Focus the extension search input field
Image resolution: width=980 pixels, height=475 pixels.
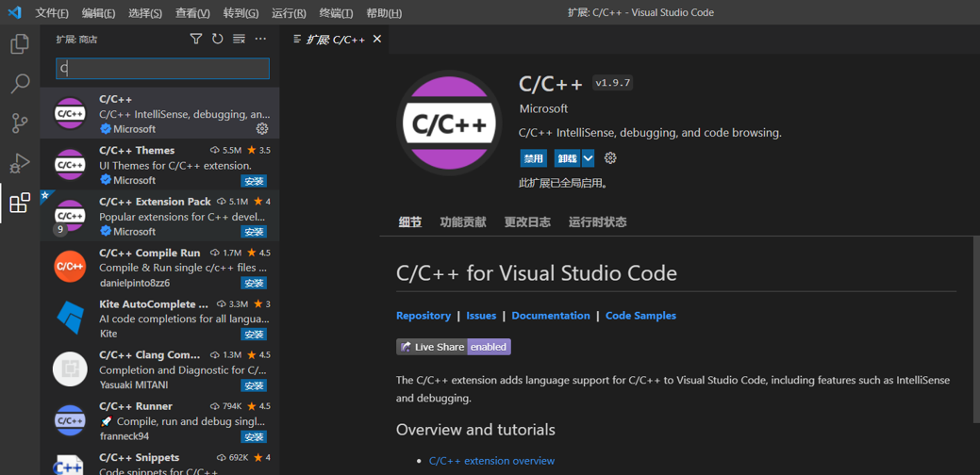tap(162, 69)
